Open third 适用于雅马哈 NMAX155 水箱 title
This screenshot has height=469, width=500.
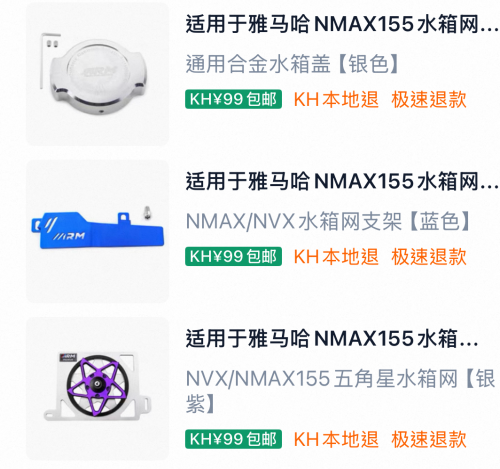point(332,338)
